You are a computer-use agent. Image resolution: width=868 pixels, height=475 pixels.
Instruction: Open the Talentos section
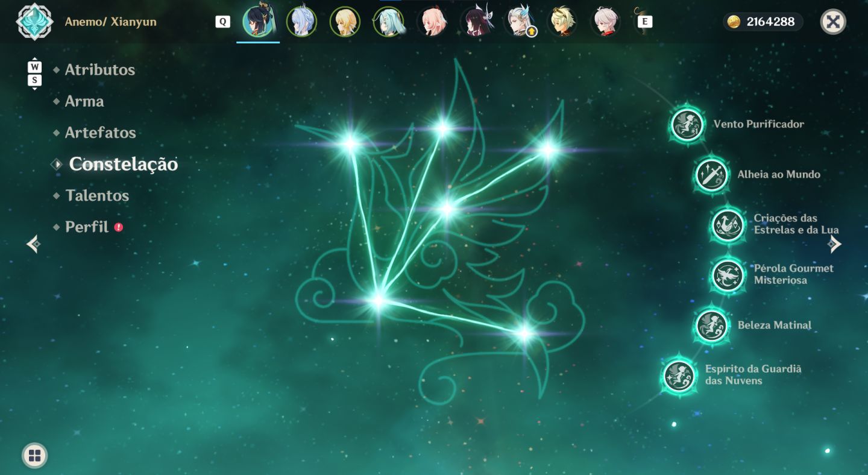(97, 195)
